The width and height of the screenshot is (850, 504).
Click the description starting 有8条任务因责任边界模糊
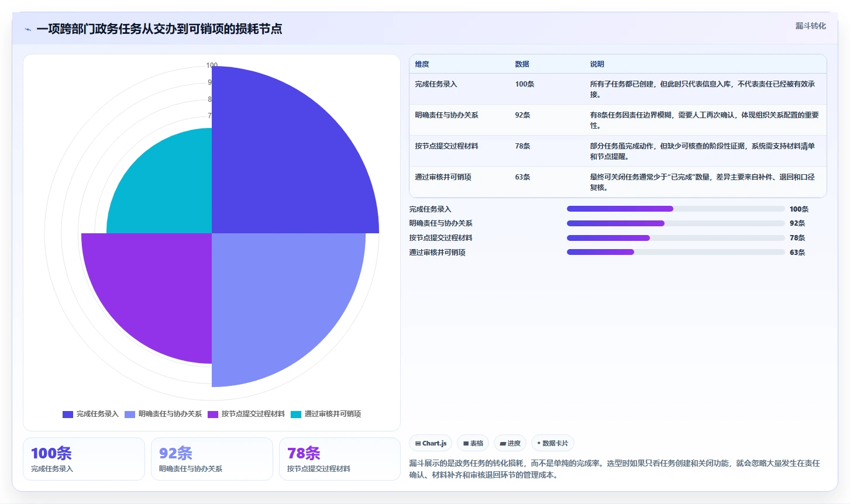click(704, 120)
